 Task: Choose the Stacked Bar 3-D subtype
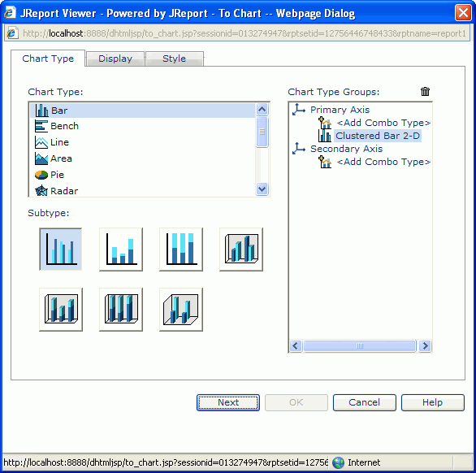[61, 310]
